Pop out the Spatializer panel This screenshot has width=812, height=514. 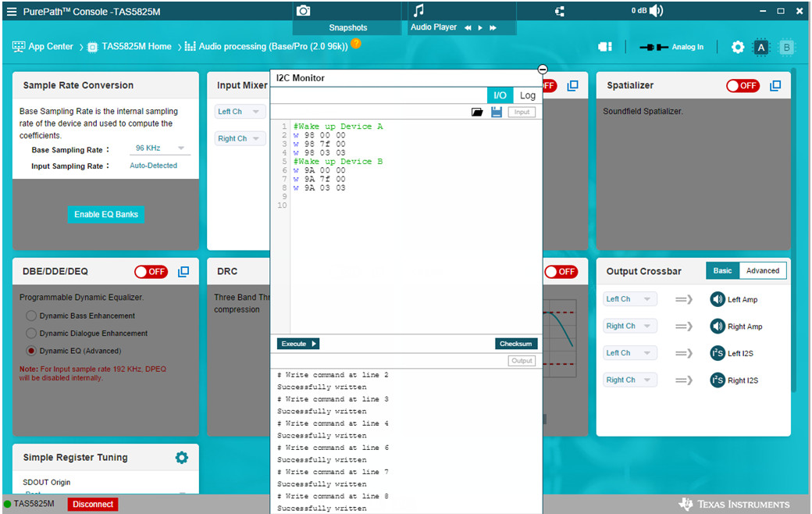click(775, 85)
